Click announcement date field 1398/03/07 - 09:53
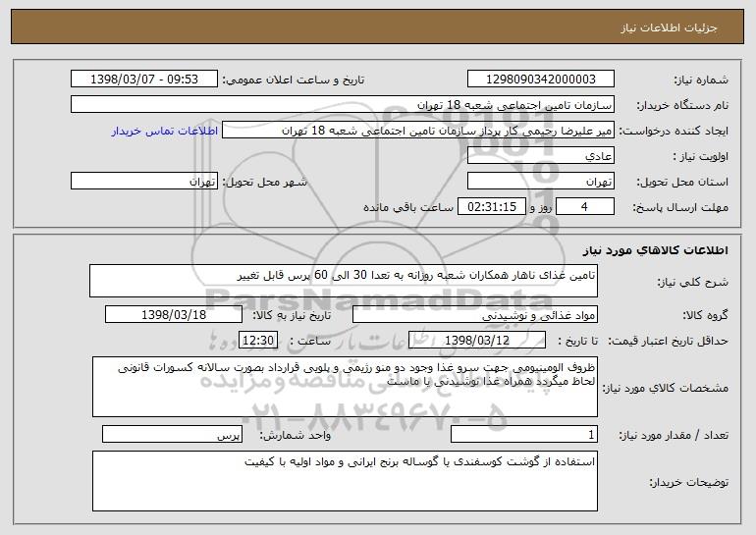Screen dimensions: 756x535 [144, 80]
